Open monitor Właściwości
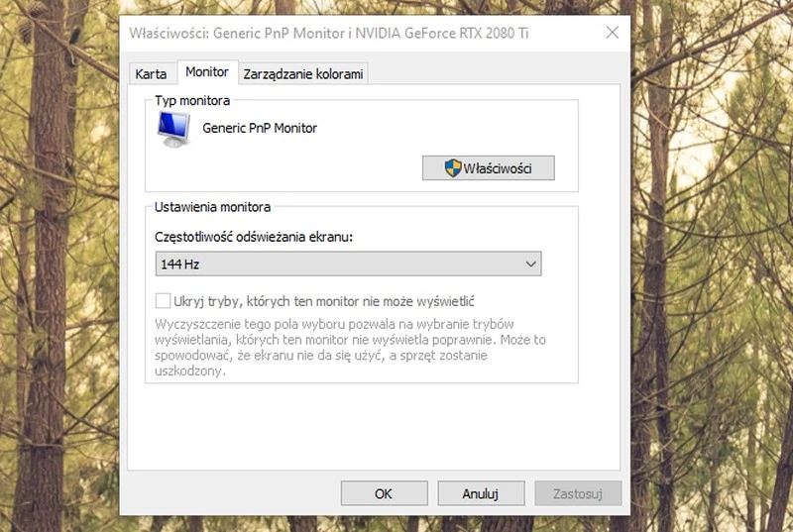Viewport: 793px width, 532px height. click(488, 168)
